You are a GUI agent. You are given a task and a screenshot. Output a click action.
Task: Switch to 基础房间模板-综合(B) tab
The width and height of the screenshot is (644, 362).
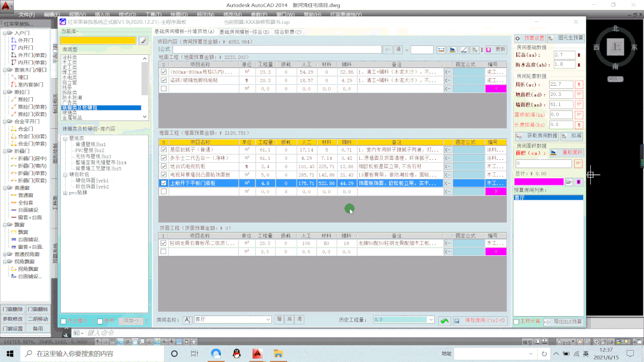(244, 32)
